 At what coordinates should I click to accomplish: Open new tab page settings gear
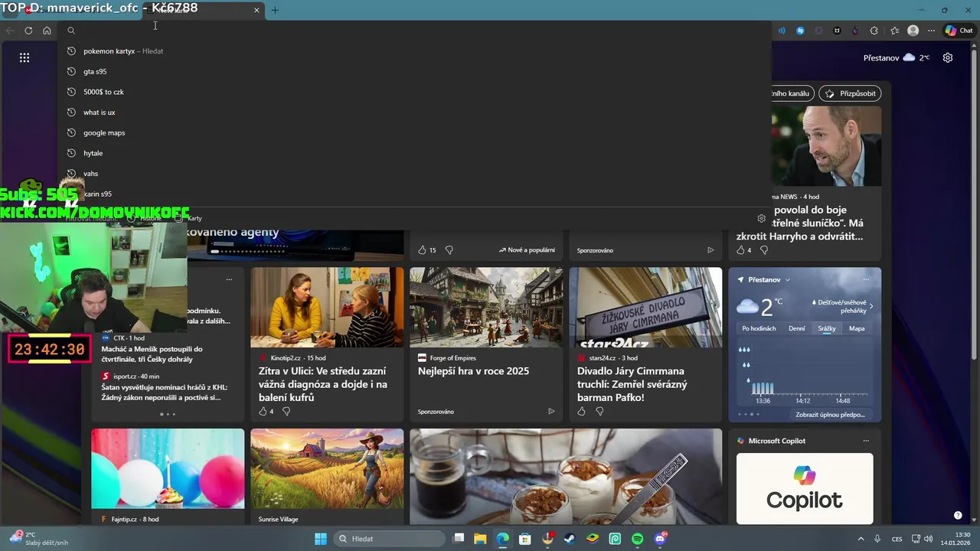pos(948,57)
